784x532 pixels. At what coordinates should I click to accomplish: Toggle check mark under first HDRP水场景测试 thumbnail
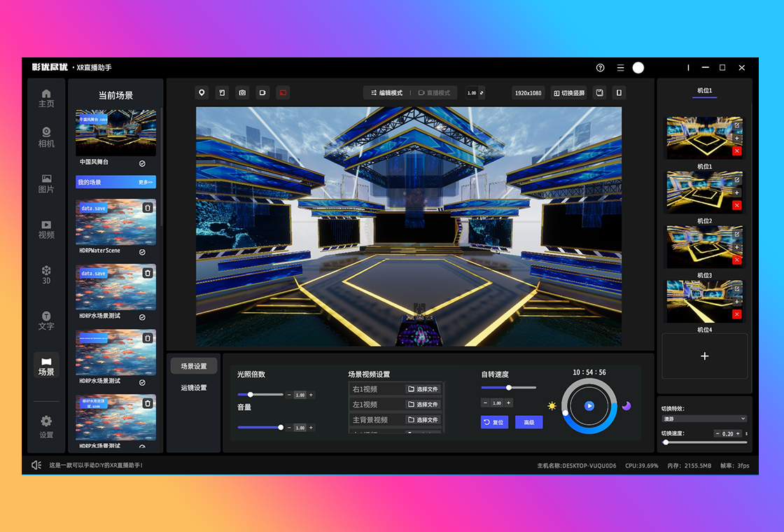[x=142, y=317]
